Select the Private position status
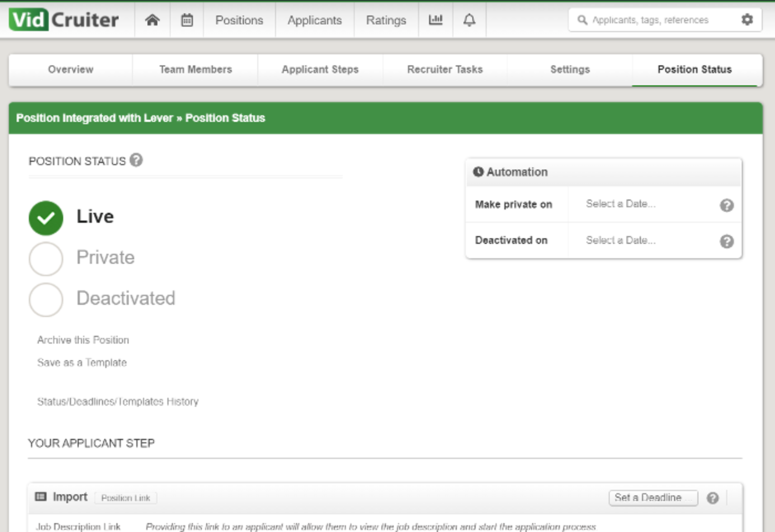This screenshot has height=532, width=775. (x=45, y=258)
